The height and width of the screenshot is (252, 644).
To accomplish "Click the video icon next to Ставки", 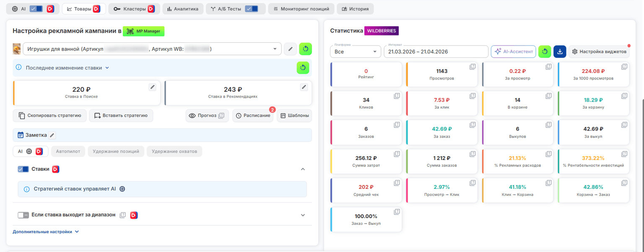I will click(55, 169).
